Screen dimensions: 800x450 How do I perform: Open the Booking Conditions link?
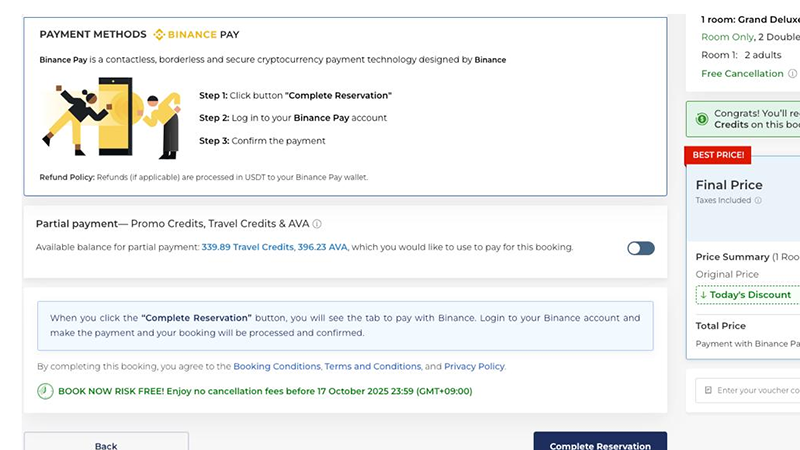pyautogui.click(x=276, y=367)
